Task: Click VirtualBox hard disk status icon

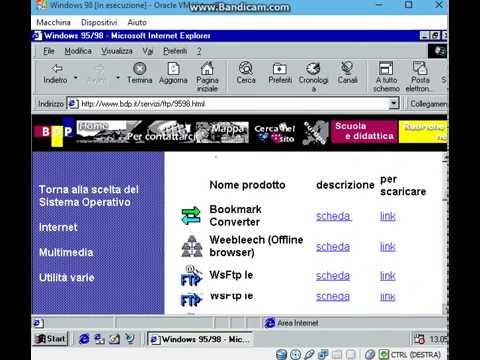Action: [282, 354]
